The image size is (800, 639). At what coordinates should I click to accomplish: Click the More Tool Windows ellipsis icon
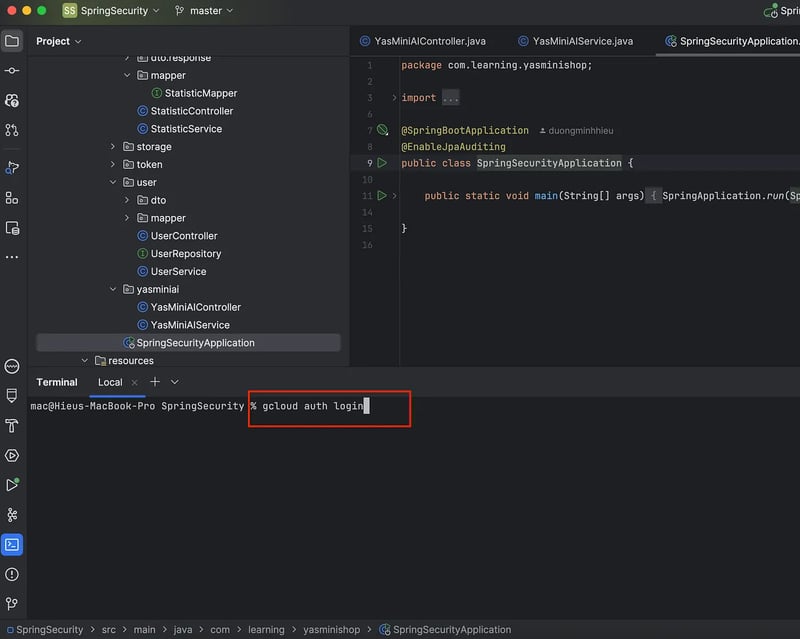click(x=12, y=258)
